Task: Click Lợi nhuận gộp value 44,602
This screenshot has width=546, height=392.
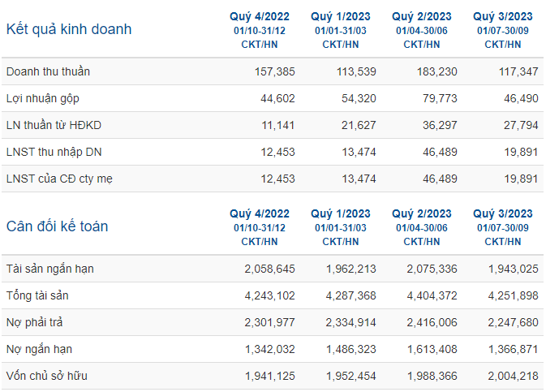Action: (277, 99)
